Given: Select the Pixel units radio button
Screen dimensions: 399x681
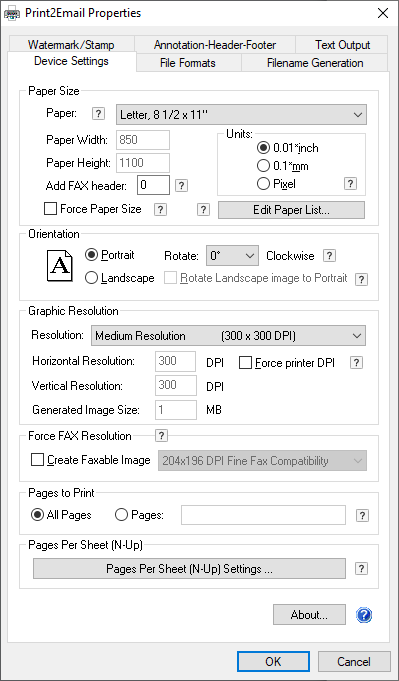Looking at the screenshot, I should point(263,184).
